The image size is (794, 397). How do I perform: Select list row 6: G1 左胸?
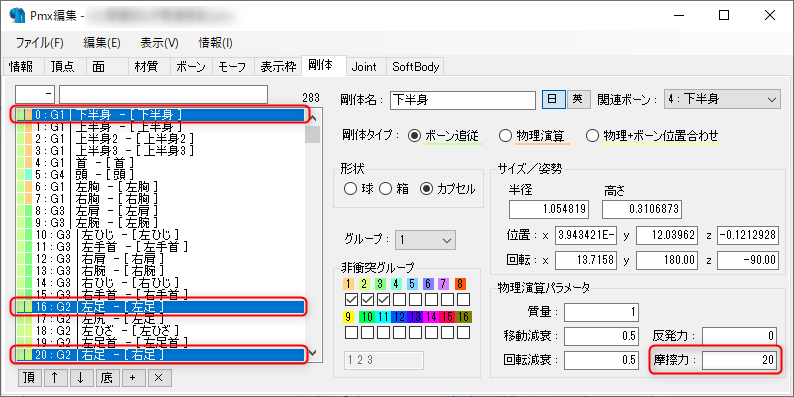click(160, 186)
